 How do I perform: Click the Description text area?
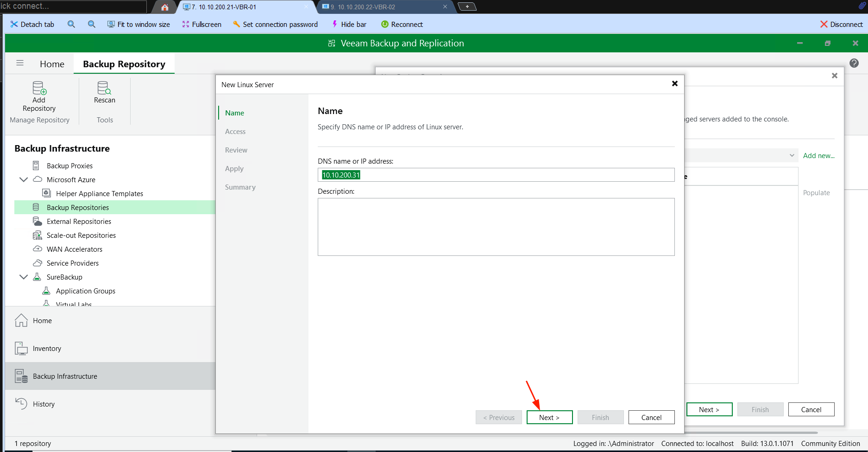coord(496,227)
